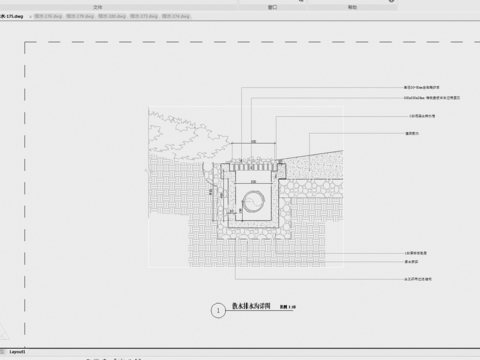Image resolution: width=480 pixels, height=360 pixels.
Task: Switch to the 180.dwg drawing tab
Action: (112, 16)
